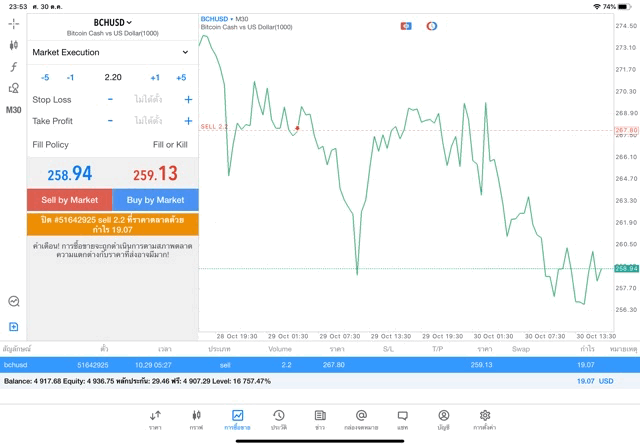Tap the bid price 258.94
The height and width of the screenshot is (447, 640).
click(69, 173)
